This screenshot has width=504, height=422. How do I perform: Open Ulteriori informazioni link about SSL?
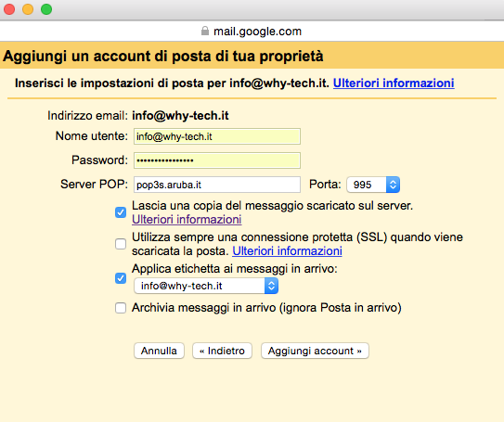pos(288,250)
